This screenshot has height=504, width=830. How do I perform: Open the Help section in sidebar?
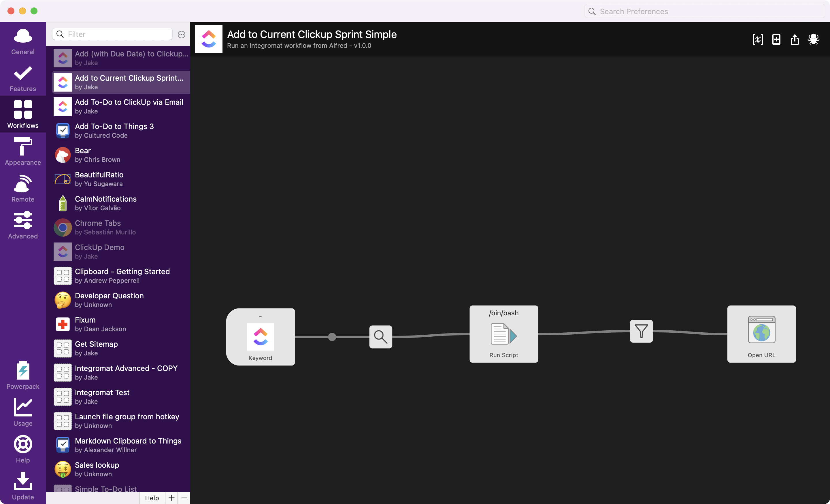click(23, 449)
